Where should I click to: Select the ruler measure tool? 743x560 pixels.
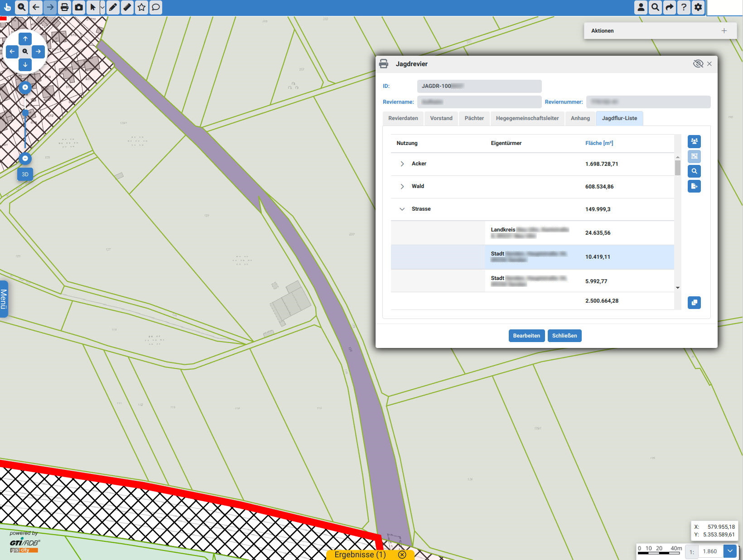[x=127, y=7]
